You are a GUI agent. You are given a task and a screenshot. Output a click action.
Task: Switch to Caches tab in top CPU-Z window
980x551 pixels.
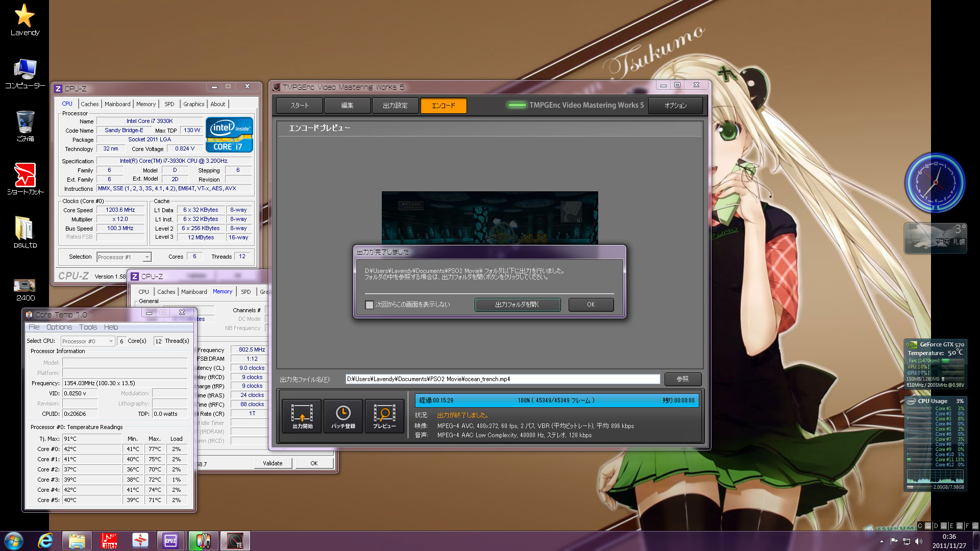(90, 104)
